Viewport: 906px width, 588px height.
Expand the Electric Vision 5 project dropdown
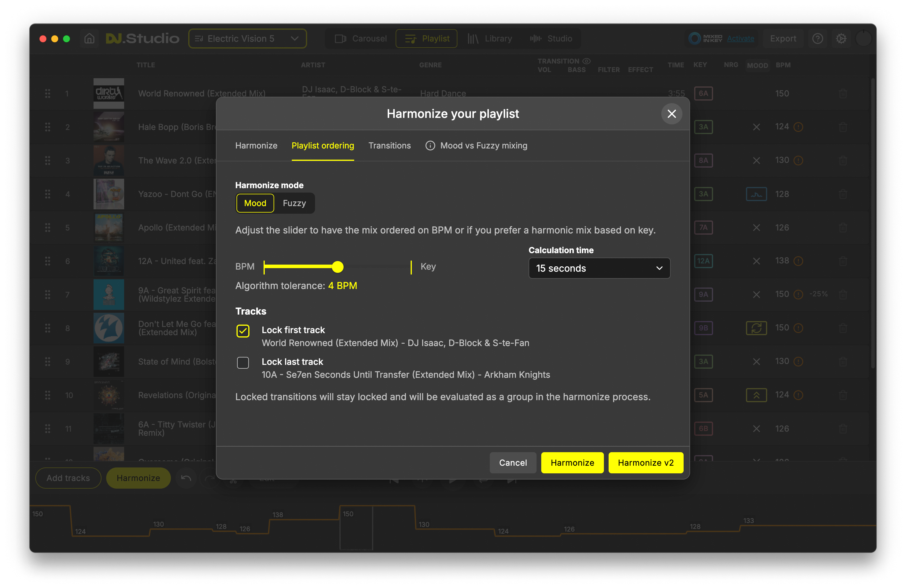247,39
